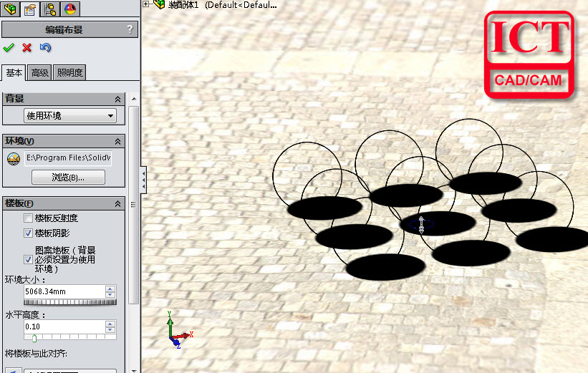Enable 楼板反射度 floor reflections checkbox
The height and width of the screenshot is (373, 588).
[29, 218]
